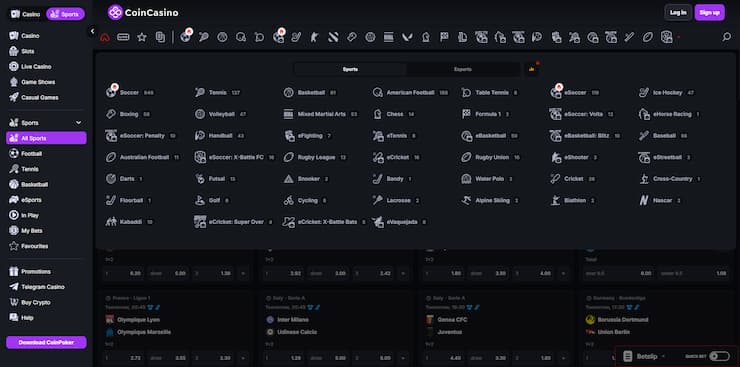Open the Soccer sport category

[x=130, y=92]
